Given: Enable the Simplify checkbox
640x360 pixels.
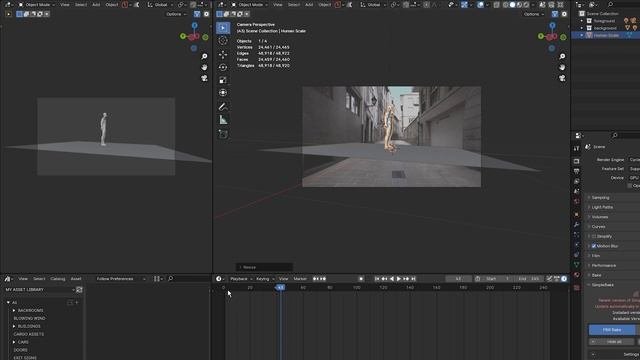Looking at the screenshot, I should (594, 236).
